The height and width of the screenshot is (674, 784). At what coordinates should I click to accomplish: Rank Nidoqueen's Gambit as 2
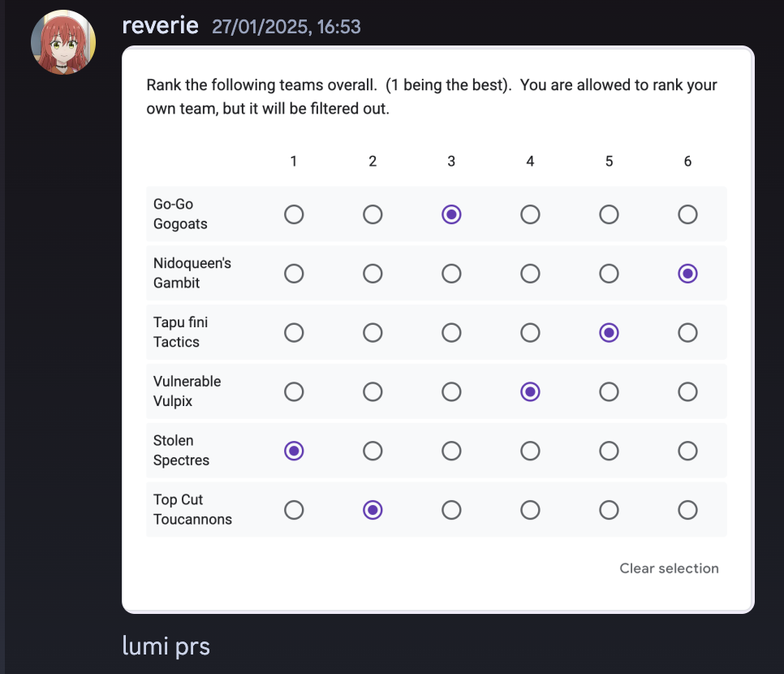[373, 274]
